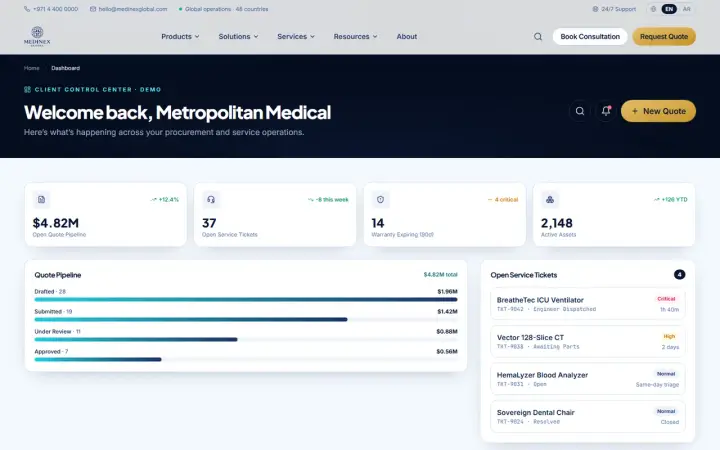Screen dimensions: 720x450
Task: Click the High priority badge
Action: pos(669,336)
